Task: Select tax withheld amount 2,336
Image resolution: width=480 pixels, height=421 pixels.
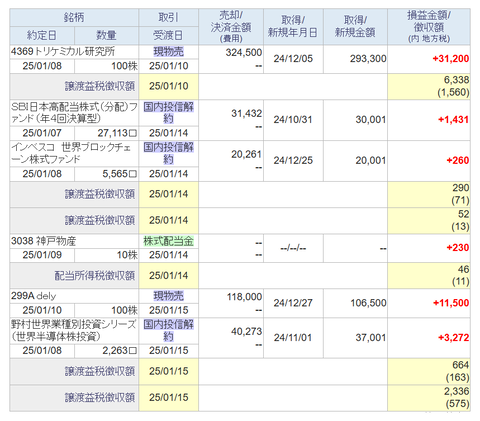Action: click(456, 391)
